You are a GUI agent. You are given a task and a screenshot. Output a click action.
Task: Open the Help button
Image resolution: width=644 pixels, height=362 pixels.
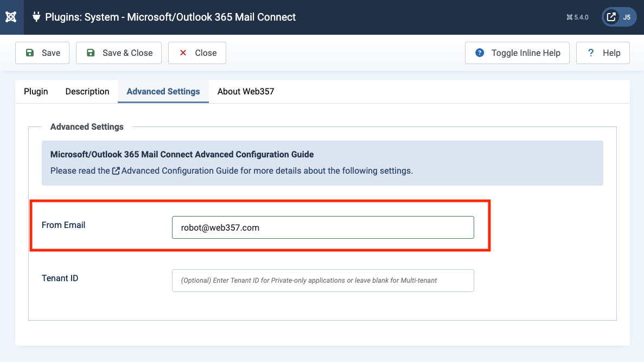pyautogui.click(x=603, y=53)
